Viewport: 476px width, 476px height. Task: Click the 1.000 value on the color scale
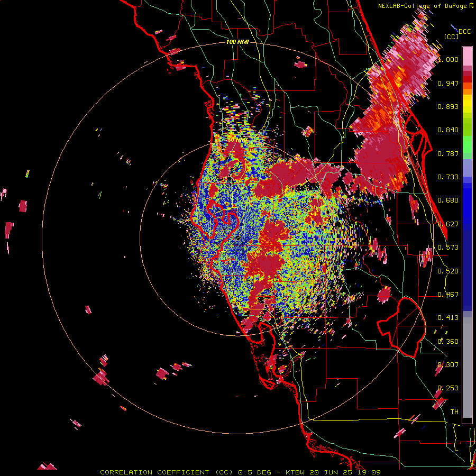pos(448,59)
